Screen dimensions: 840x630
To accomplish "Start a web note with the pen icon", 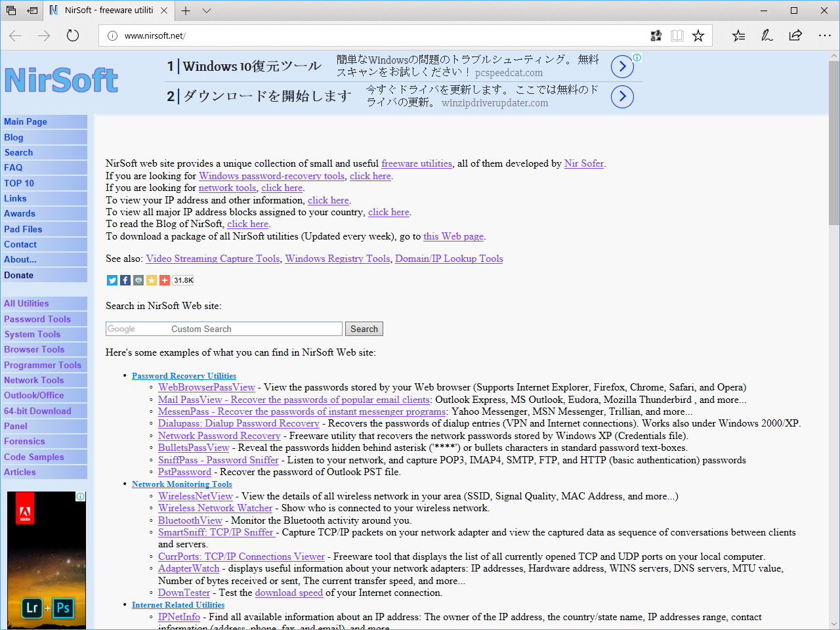I will [766, 35].
